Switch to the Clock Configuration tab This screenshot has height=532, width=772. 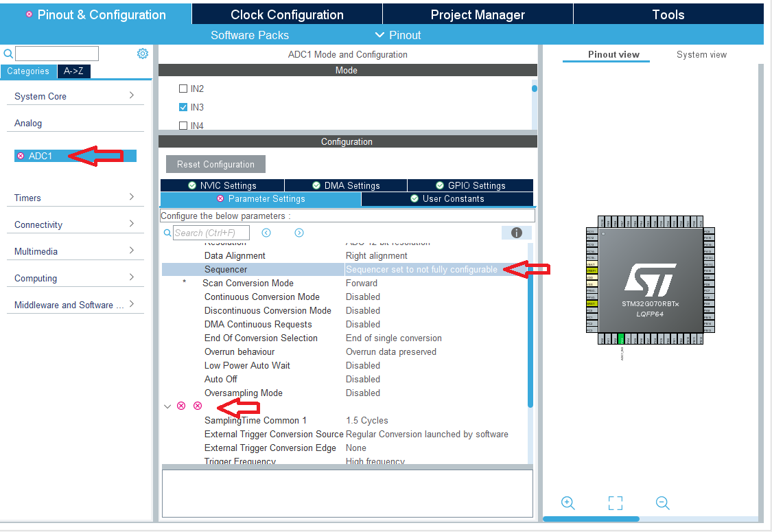(286, 14)
